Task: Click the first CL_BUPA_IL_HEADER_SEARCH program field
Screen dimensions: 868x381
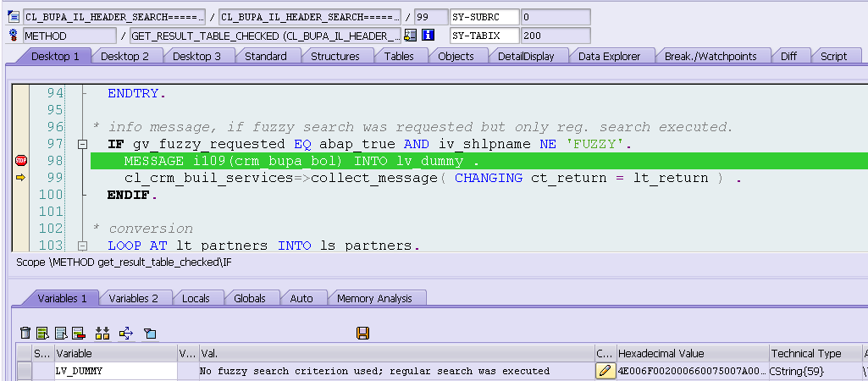Action: [114, 17]
